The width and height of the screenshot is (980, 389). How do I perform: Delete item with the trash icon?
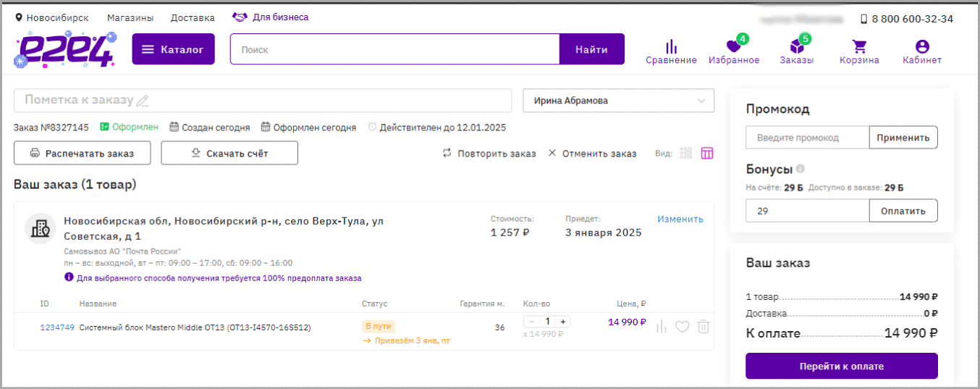[x=704, y=327]
